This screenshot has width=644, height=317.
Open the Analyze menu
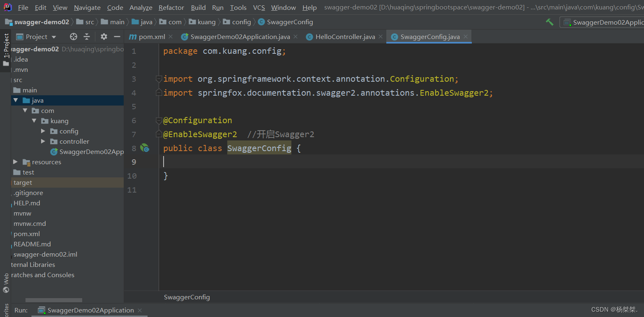(x=141, y=7)
